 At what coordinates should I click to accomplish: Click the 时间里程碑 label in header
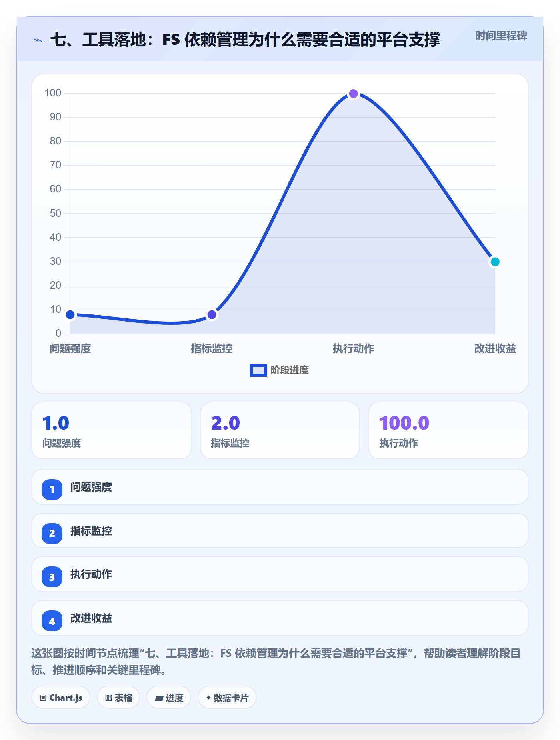point(501,36)
